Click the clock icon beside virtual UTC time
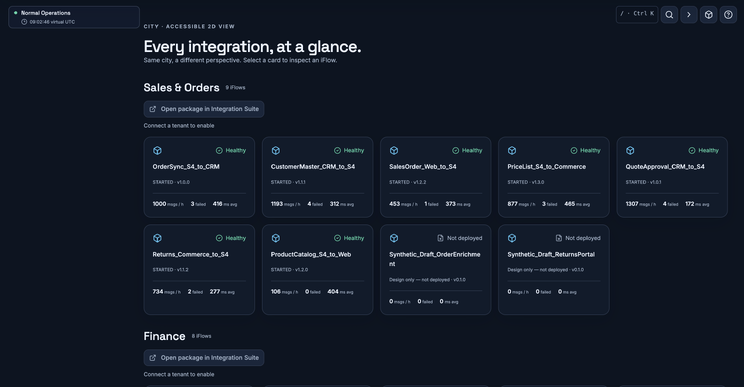 (24, 22)
